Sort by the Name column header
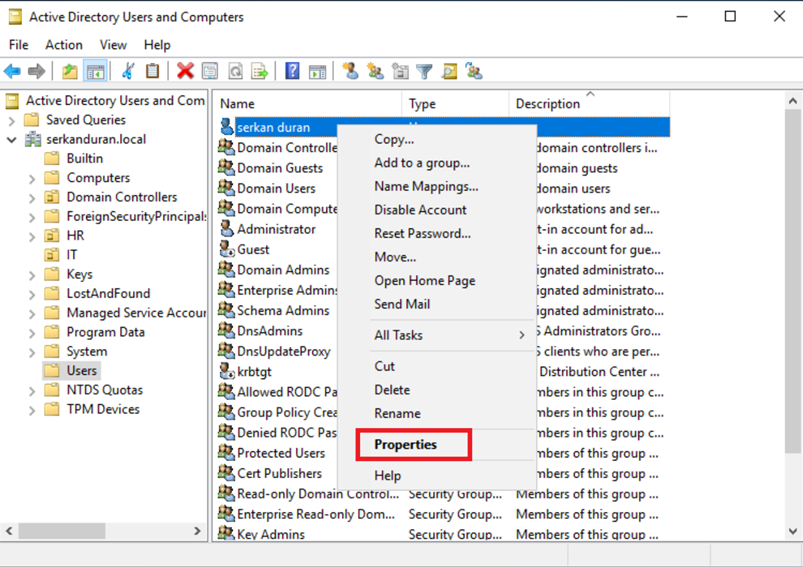This screenshot has height=567, width=803. (307, 103)
